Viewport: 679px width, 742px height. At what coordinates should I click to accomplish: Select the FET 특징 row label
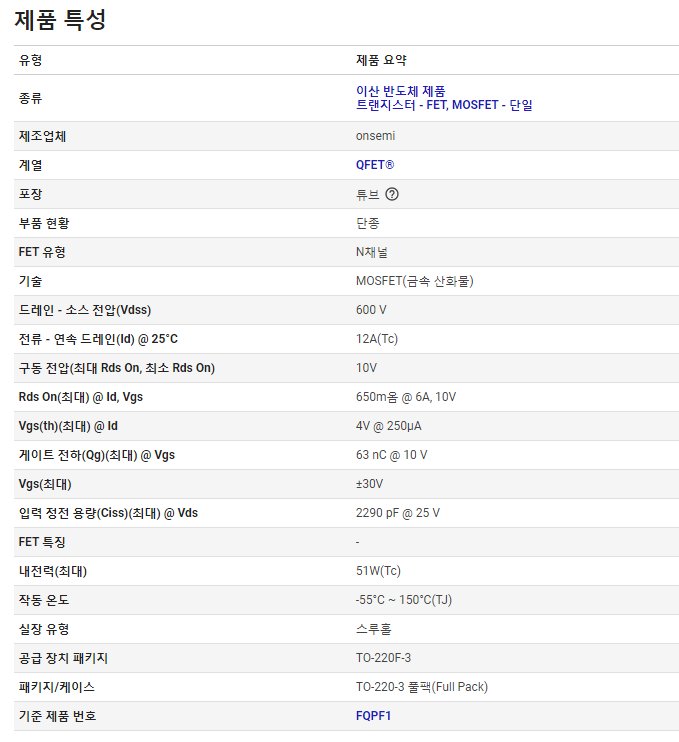(42, 542)
